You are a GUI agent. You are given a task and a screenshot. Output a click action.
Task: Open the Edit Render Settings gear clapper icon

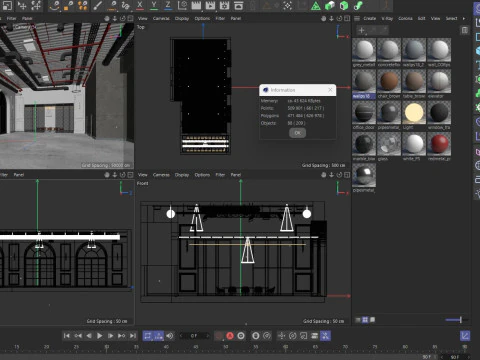224,5
